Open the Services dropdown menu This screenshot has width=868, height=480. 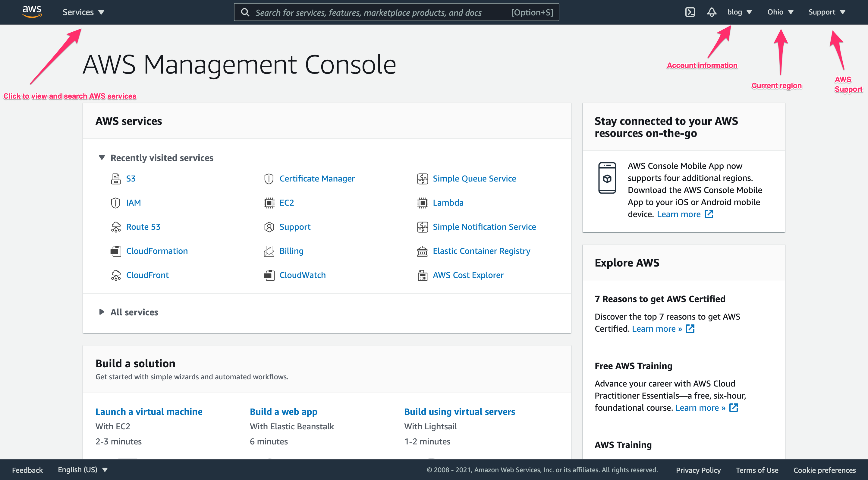pyautogui.click(x=83, y=12)
